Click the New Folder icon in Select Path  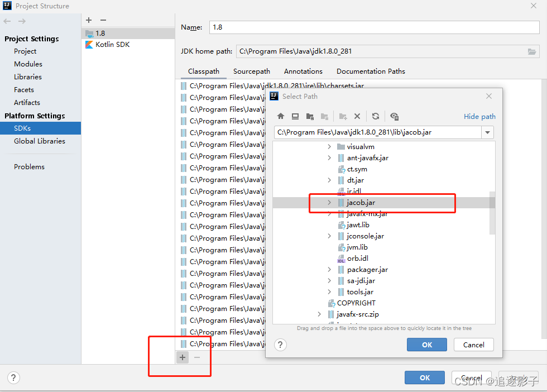click(343, 116)
